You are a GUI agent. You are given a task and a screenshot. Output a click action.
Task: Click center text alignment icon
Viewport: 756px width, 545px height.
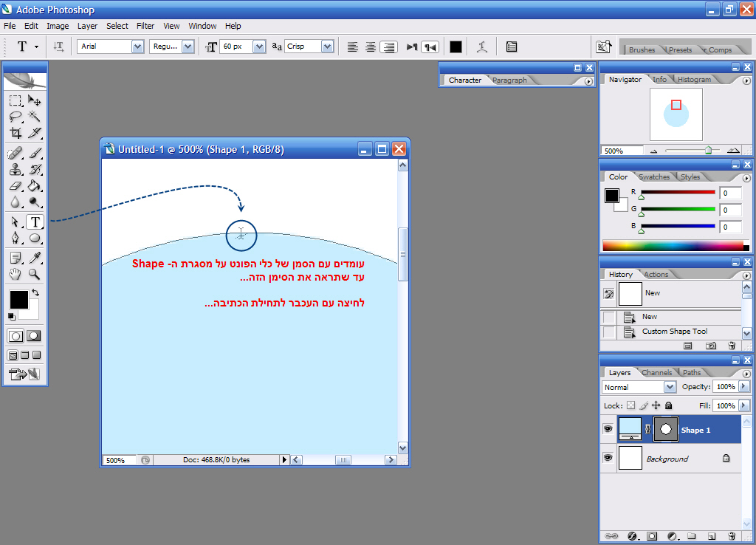371,47
